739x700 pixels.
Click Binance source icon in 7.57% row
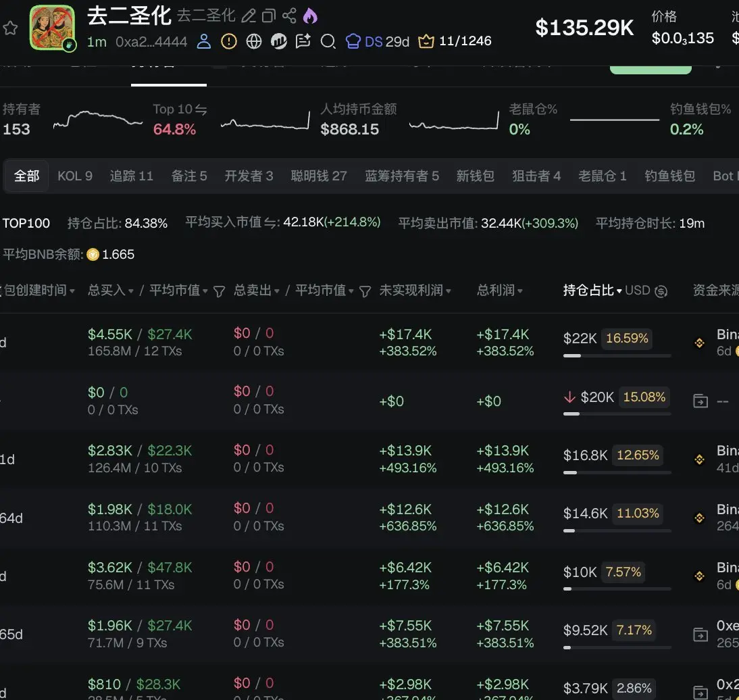tap(699, 576)
